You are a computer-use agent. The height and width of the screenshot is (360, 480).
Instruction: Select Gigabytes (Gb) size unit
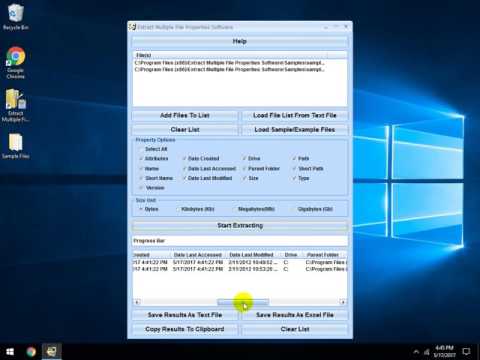click(x=294, y=209)
